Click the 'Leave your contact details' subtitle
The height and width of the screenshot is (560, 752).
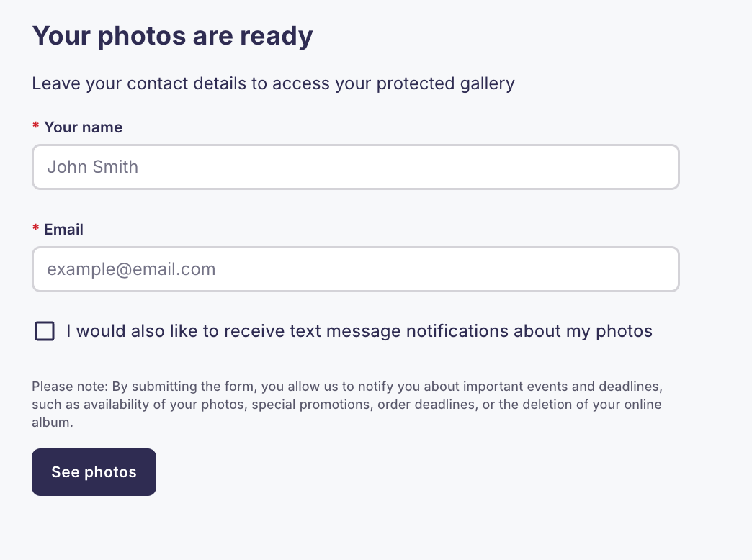pyautogui.click(x=273, y=83)
